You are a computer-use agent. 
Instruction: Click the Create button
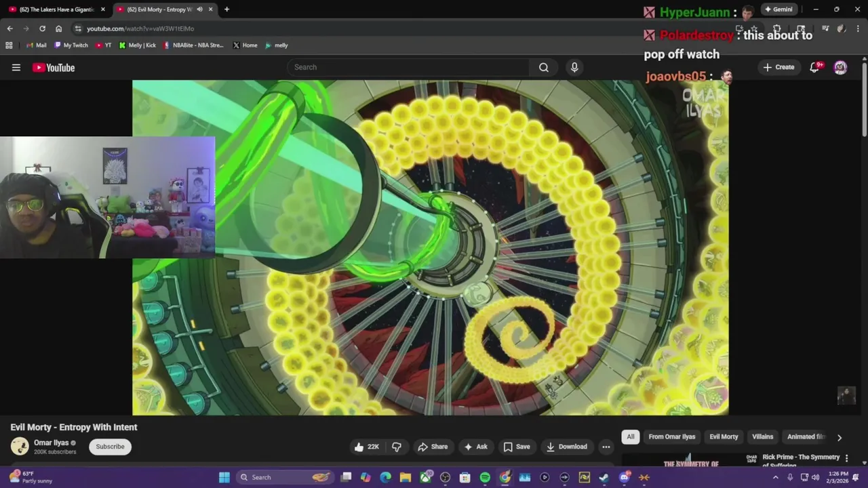(x=778, y=67)
